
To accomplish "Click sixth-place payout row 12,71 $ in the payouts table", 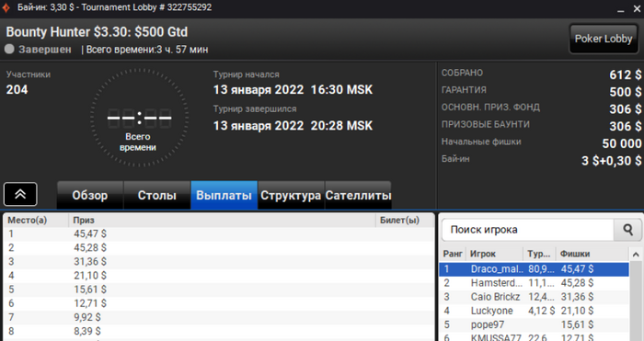I will pos(219,303).
